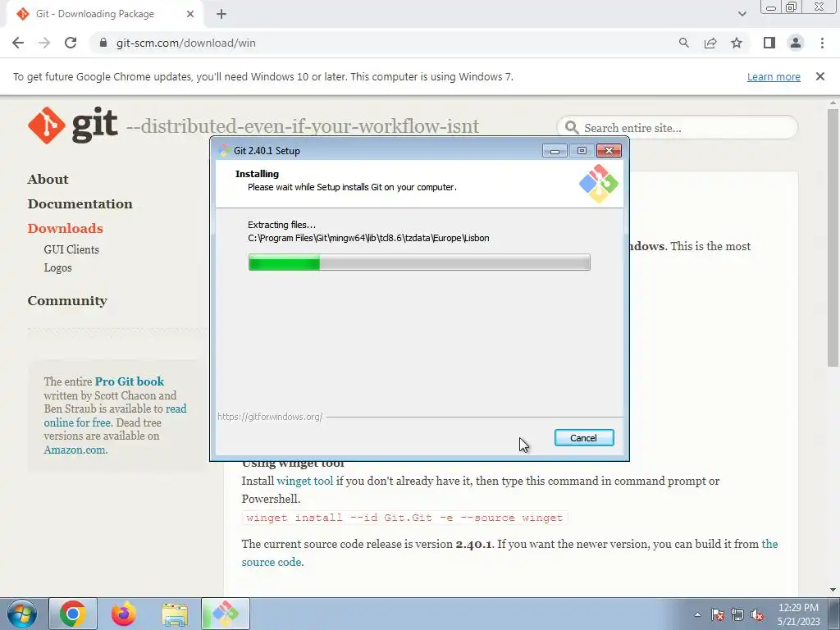
Task: Open the Pro Git book link
Action: (x=129, y=381)
